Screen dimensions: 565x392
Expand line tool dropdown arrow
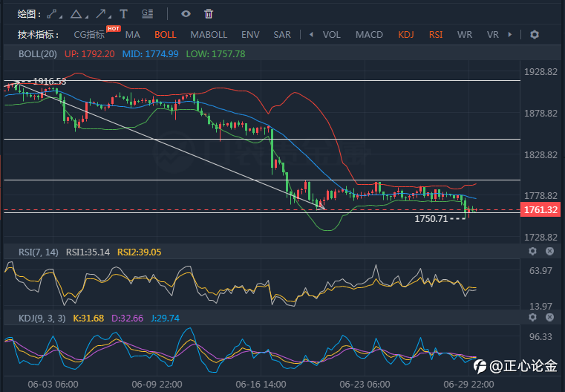tap(61, 17)
